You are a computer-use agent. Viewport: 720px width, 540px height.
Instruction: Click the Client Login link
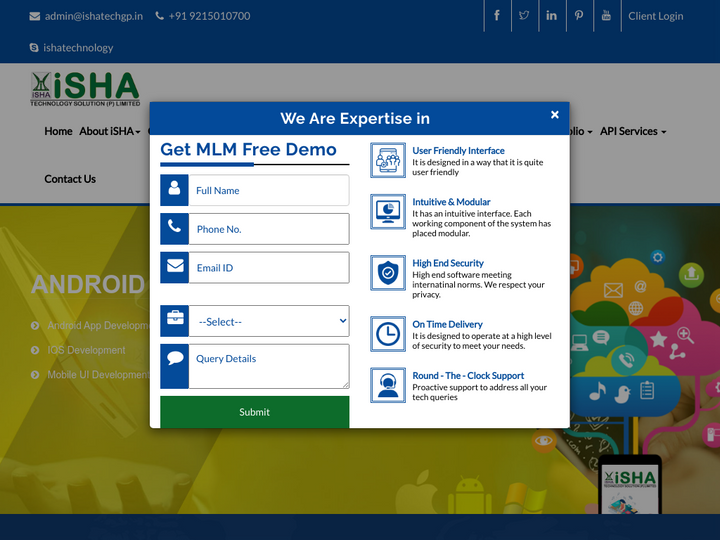(655, 16)
